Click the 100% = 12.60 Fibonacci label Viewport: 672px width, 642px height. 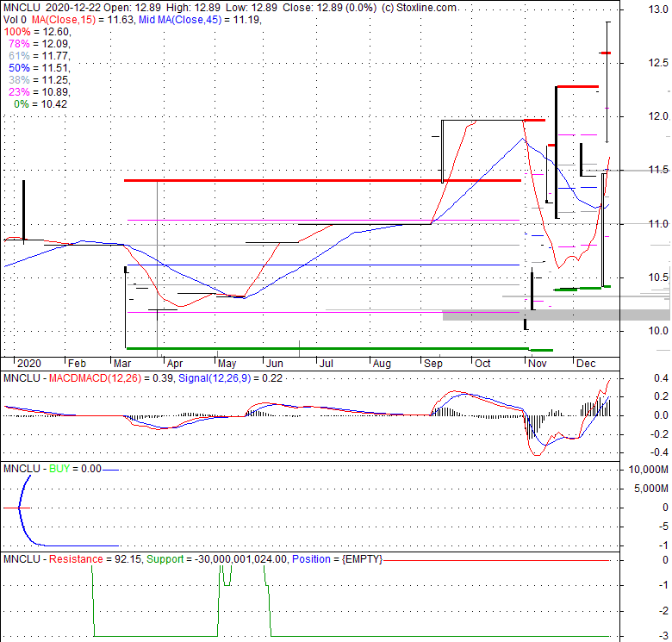[37, 32]
